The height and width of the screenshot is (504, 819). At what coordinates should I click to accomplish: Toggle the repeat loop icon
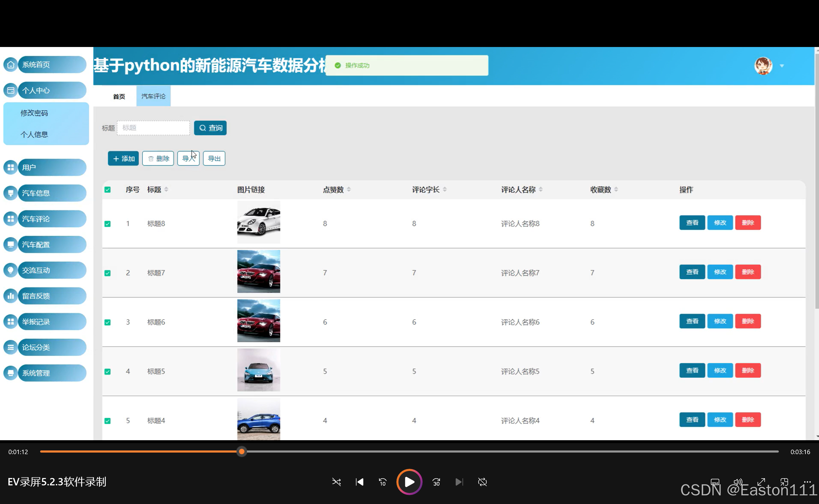[482, 482]
